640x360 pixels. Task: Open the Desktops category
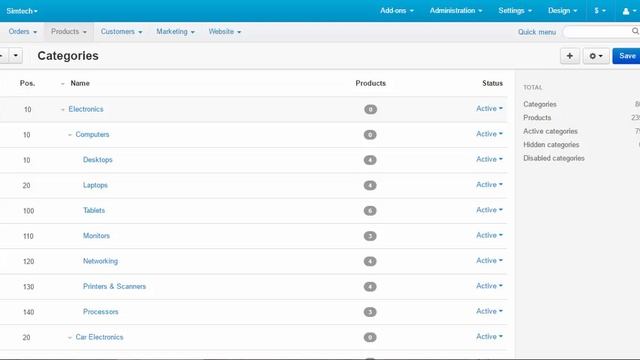click(98, 160)
